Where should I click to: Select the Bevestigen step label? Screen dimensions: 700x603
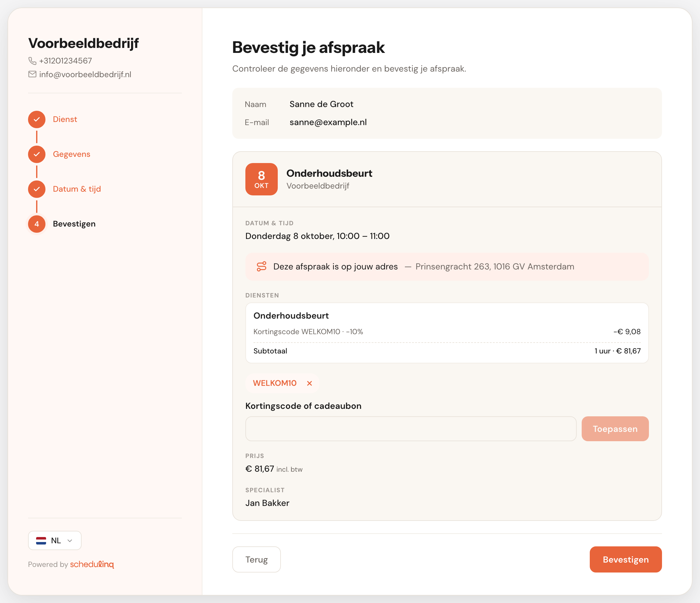[x=74, y=224]
